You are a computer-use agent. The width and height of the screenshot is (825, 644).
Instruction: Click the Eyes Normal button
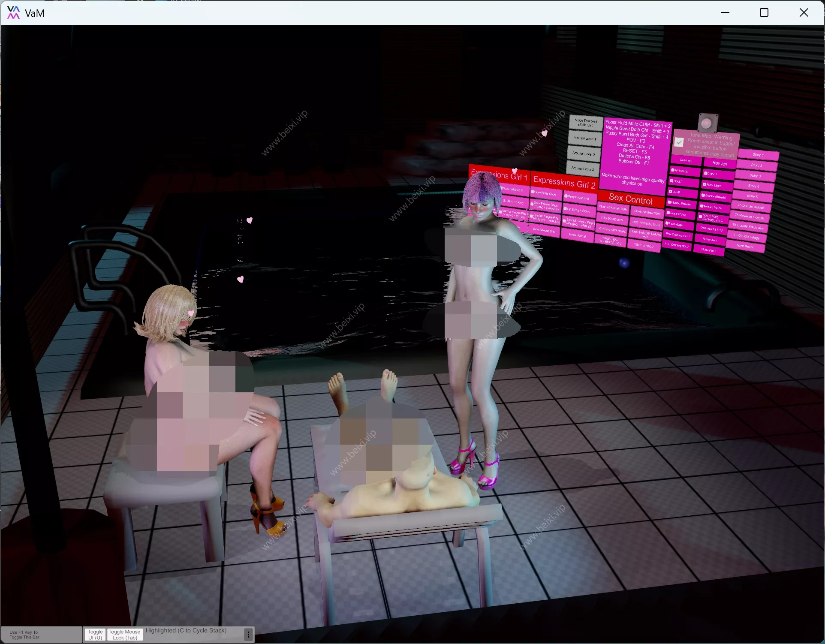tap(577, 235)
